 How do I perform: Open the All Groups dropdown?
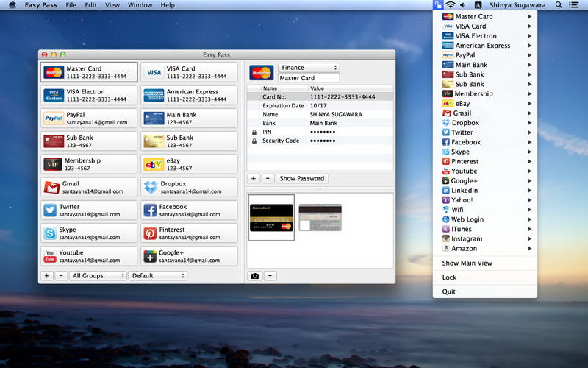98,276
